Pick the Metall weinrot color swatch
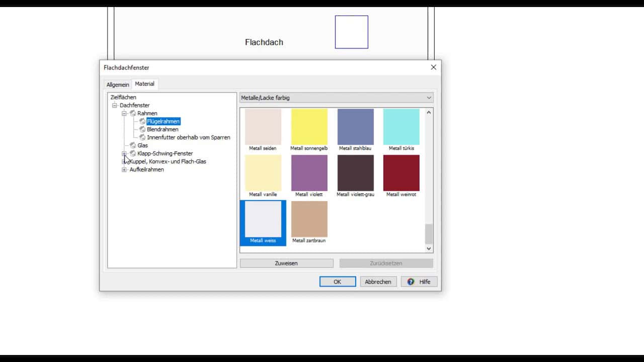The image size is (644, 362). coord(401,173)
